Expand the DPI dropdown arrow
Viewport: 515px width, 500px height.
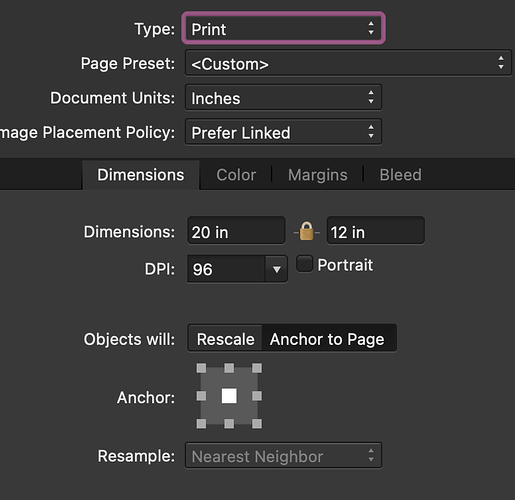pyautogui.click(x=276, y=269)
